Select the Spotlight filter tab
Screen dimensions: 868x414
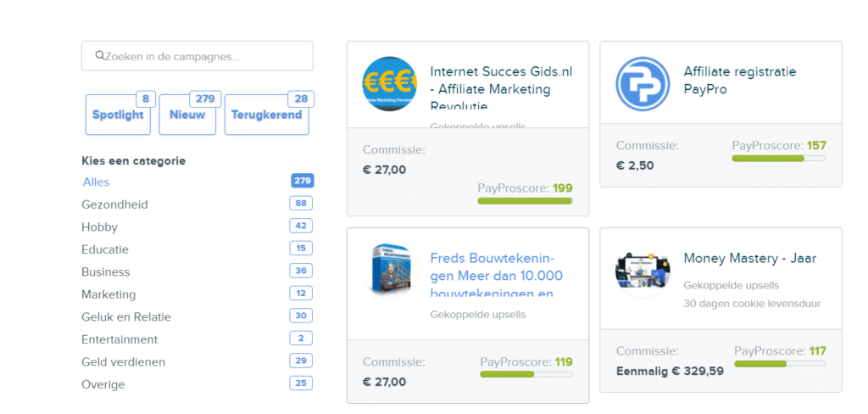118,115
